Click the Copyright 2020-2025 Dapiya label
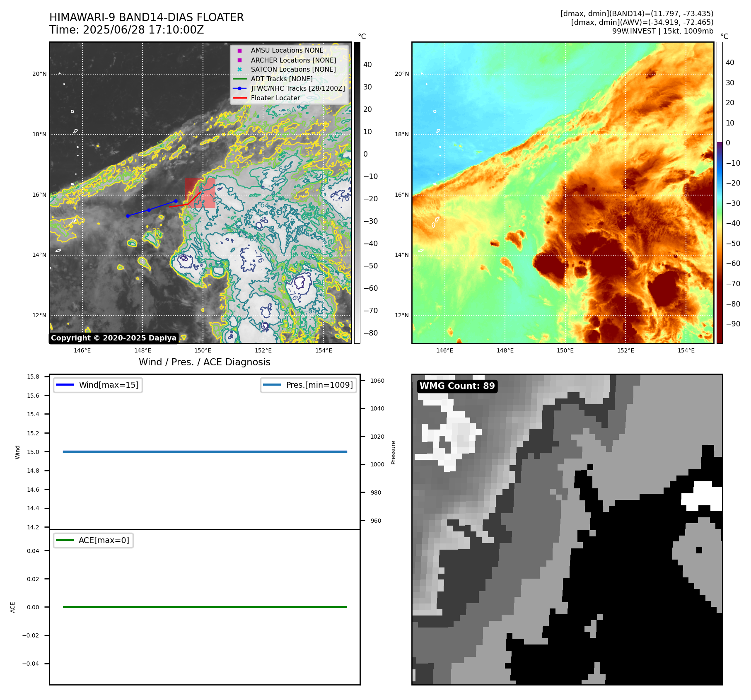The width and height of the screenshot is (751, 700). (x=114, y=338)
